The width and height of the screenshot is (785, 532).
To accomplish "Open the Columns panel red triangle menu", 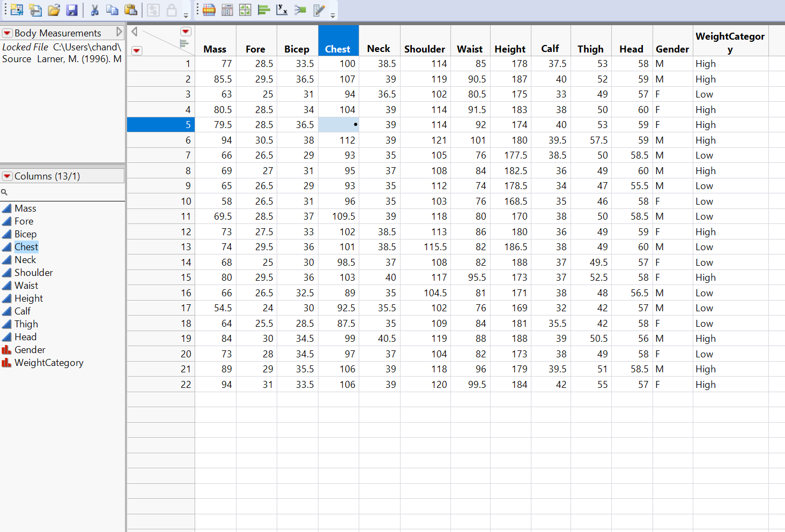I will 7,176.
